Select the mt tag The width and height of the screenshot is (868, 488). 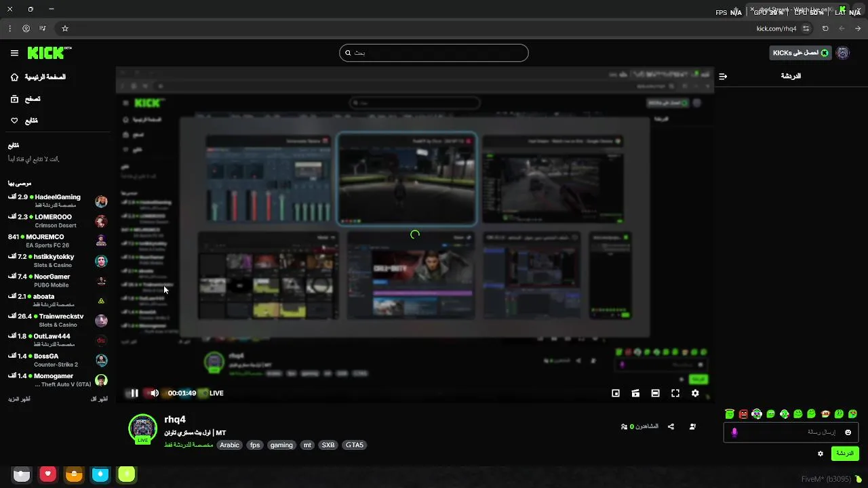307,445
